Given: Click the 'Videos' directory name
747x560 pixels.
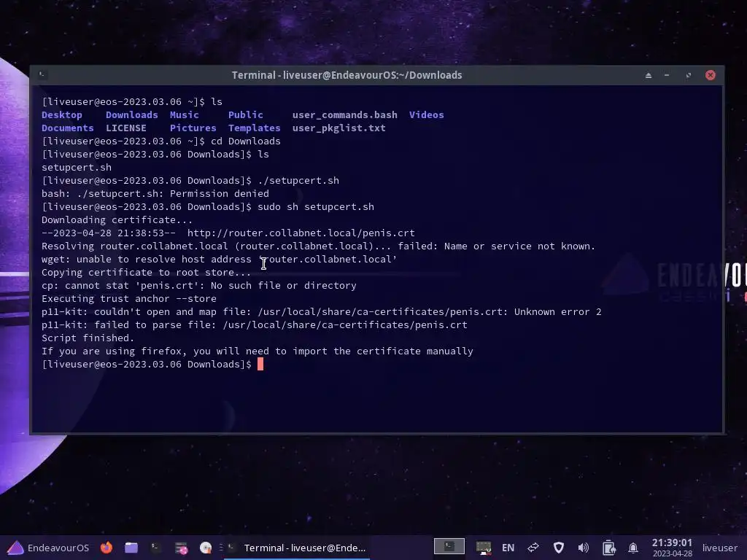Looking at the screenshot, I should coord(426,114).
